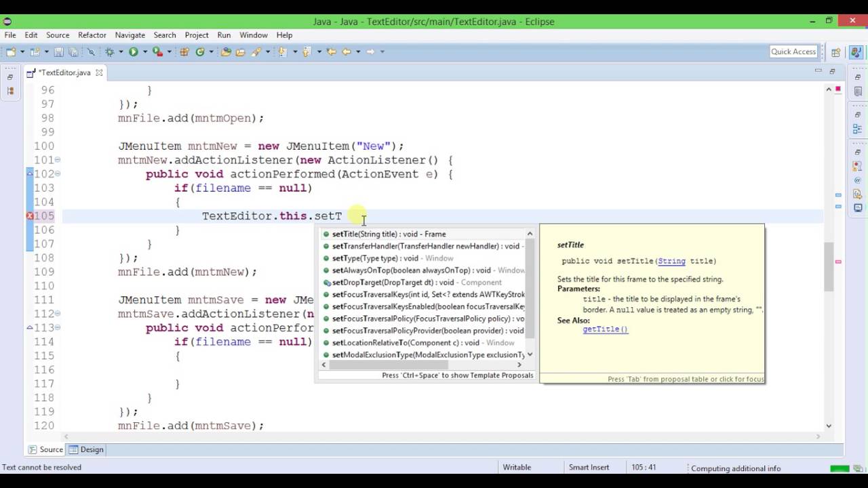Click the Open Task folder icon

tap(240, 52)
